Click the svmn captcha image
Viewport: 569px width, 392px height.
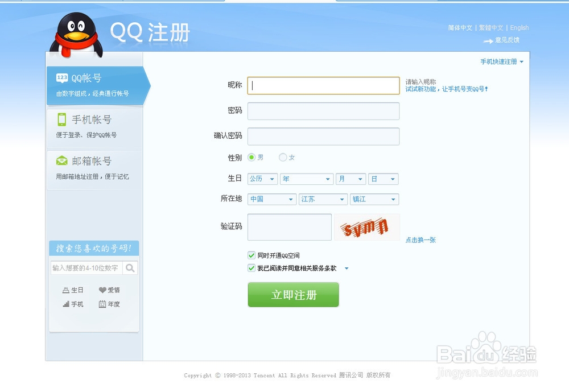pyautogui.click(x=367, y=227)
